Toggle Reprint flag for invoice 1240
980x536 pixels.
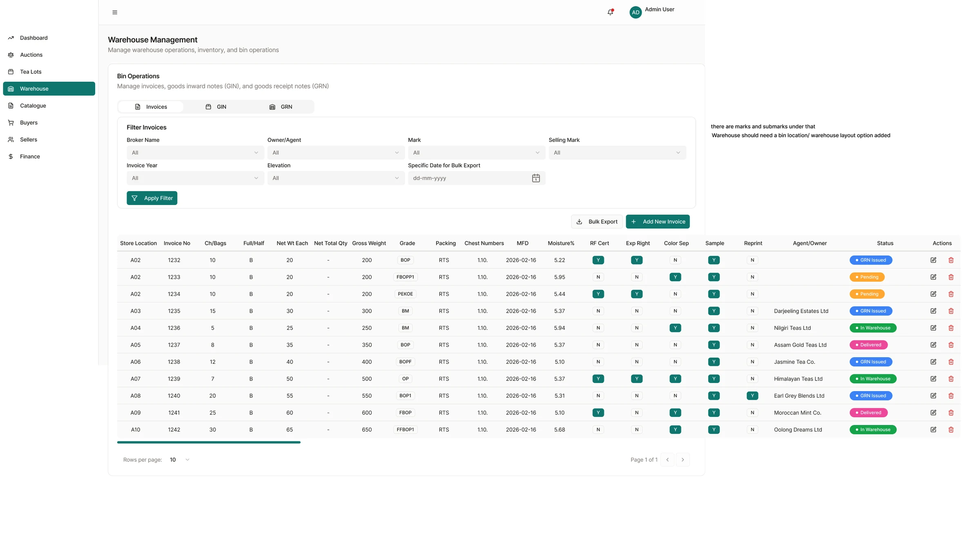(x=753, y=396)
